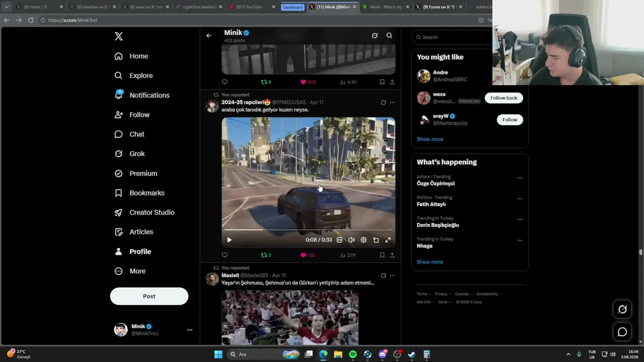Ask Grok about the Maxiell post

(x=383, y=276)
